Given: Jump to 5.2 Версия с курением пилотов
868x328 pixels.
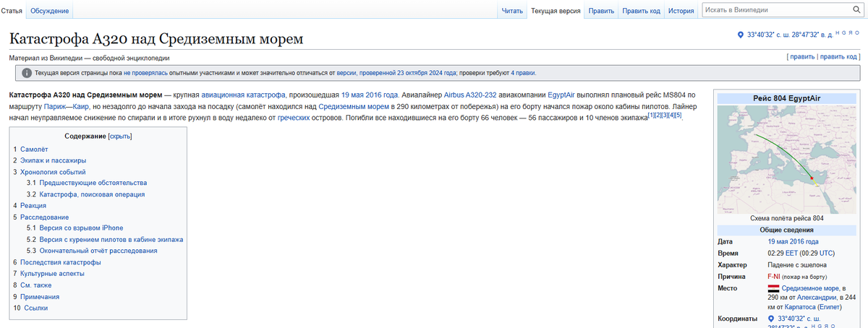Looking at the screenshot, I should pyautogui.click(x=105, y=239).
